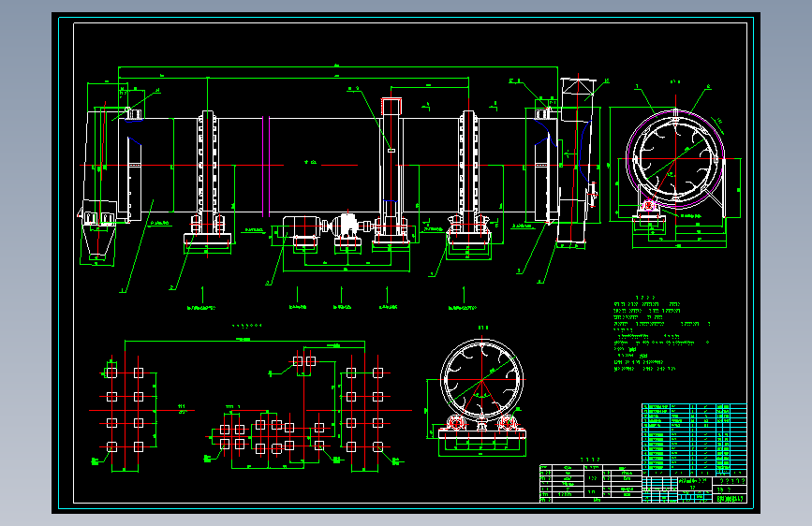The image size is (812, 526).
Task: Select the electric motor in the elevation view
Action: 303,229
